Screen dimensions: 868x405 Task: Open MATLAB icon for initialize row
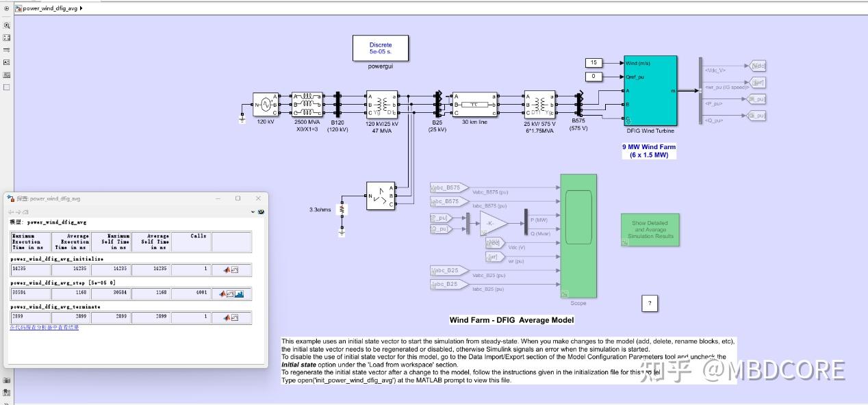[x=226, y=270]
